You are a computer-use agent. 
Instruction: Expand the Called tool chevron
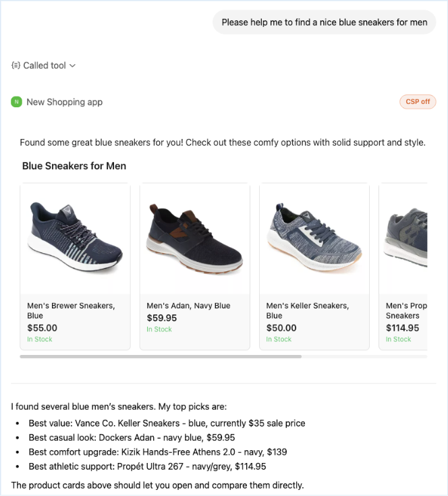click(72, 65)
